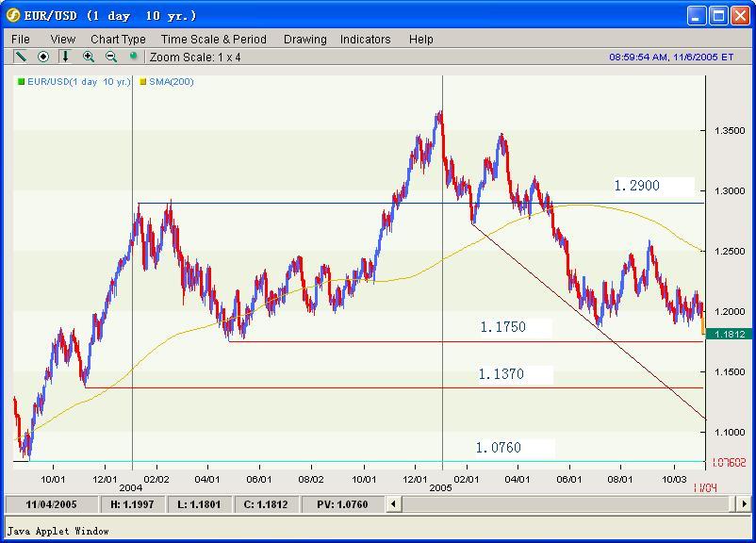Click the EUR/USD(1 day 10 yr.) legend label
Screen dimensions: 756x543
click(78, 81)
